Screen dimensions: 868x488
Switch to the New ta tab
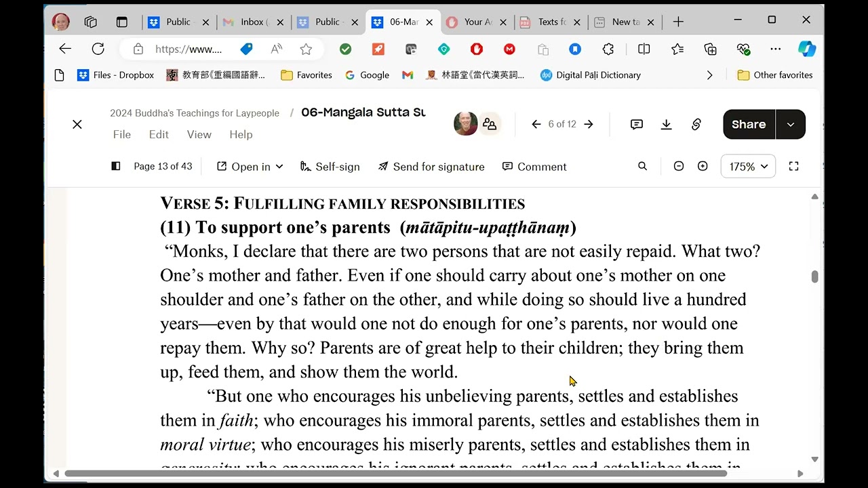[x=625, y=22]
